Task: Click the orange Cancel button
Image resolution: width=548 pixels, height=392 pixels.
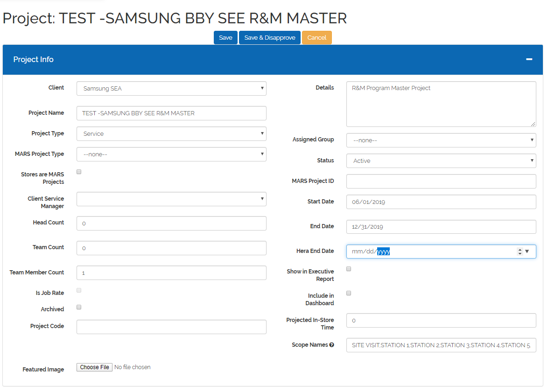Action: [316, 37]
